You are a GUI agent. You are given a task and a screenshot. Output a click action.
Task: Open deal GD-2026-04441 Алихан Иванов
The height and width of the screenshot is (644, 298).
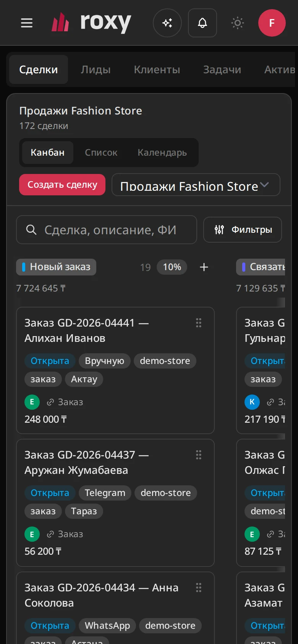[87, 330]
